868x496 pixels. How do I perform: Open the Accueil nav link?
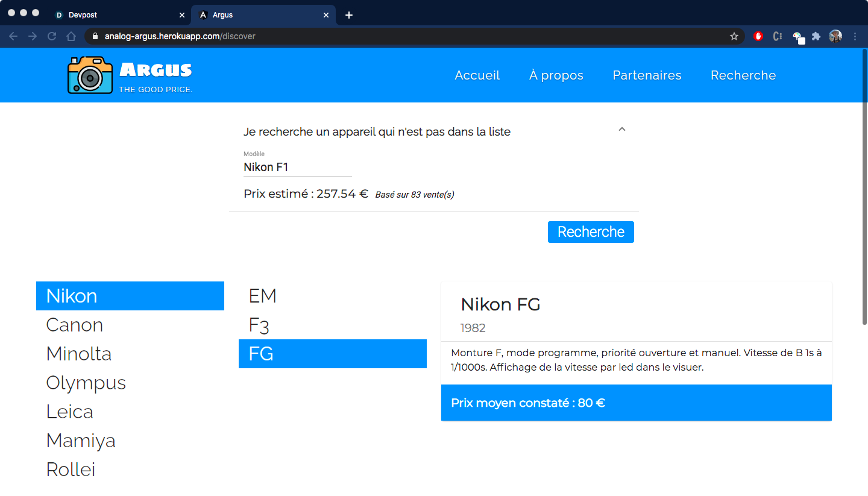pos(477,75)
